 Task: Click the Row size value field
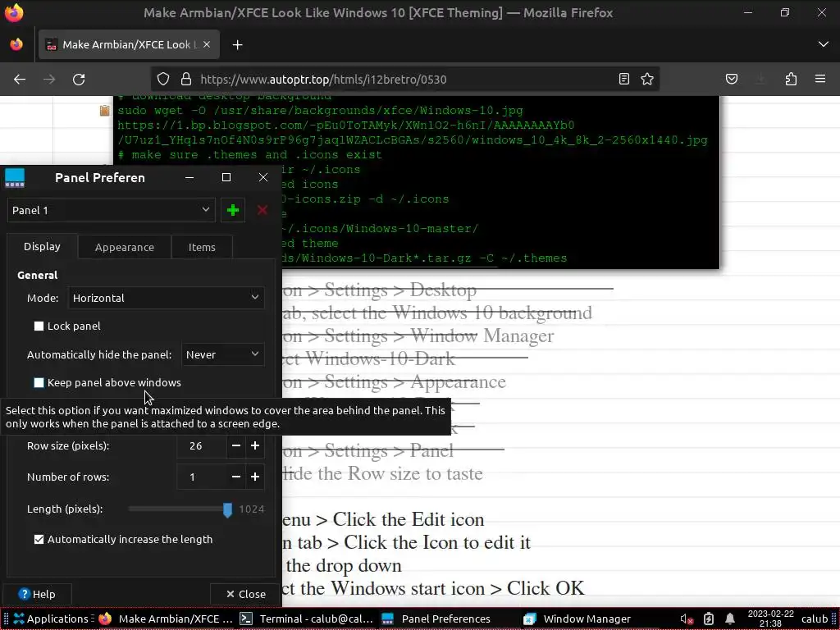(202, 445)
